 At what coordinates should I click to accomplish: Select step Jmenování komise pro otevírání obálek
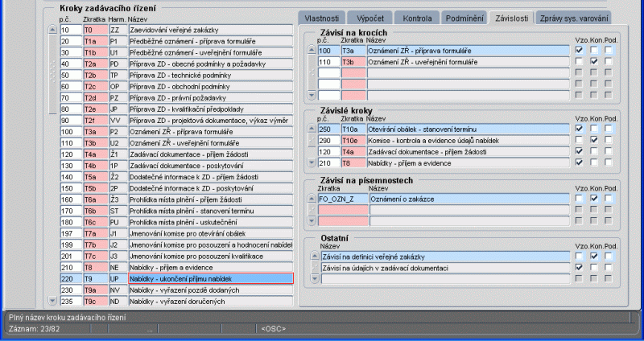[x=211, y=233]
